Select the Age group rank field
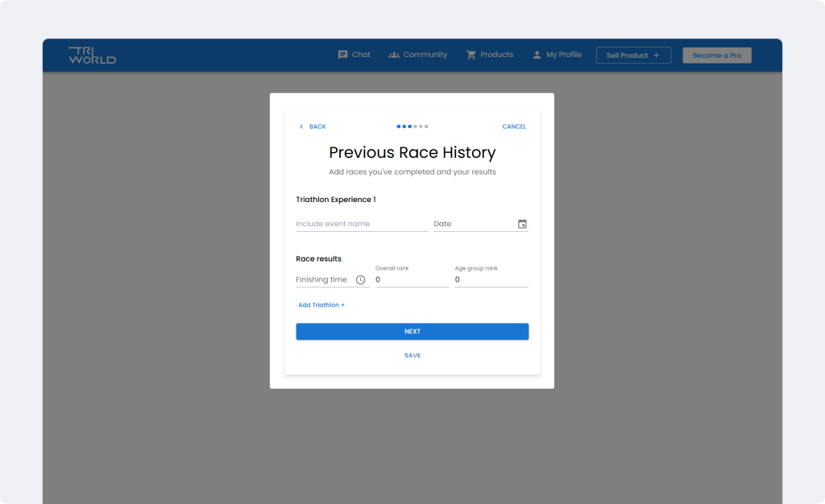Screen dimensions: 825x504 491,280
